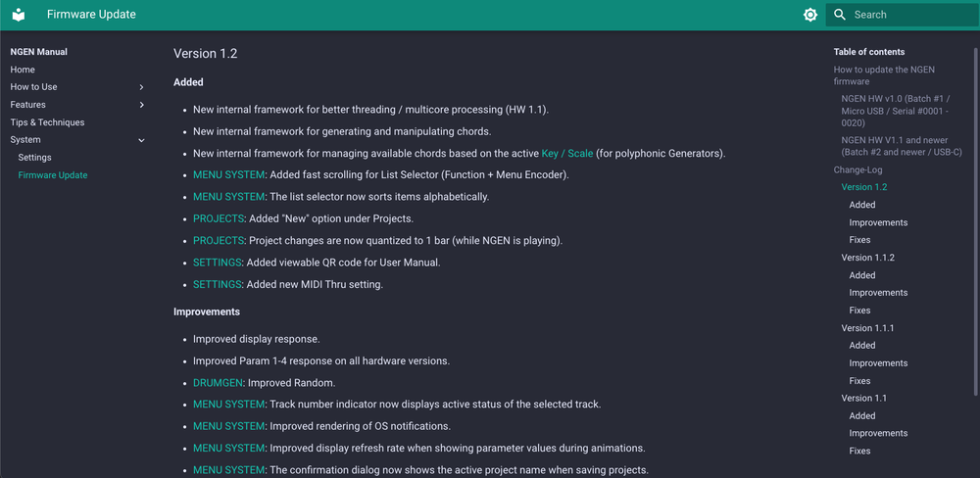Select Version 1.1.2 in table of contents

pos(867,258)
